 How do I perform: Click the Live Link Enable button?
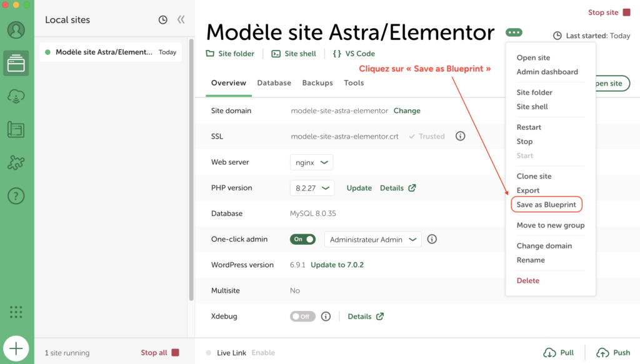[263, 353]
